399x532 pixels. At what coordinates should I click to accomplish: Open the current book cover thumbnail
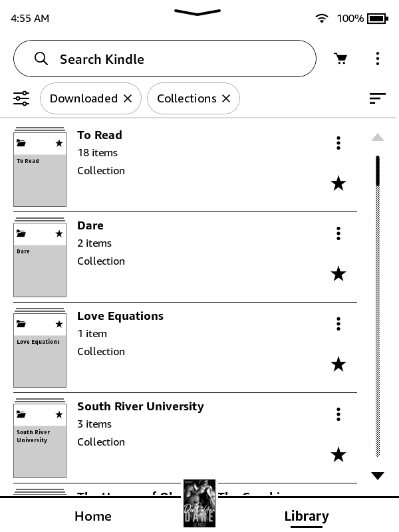click(199, 503)
